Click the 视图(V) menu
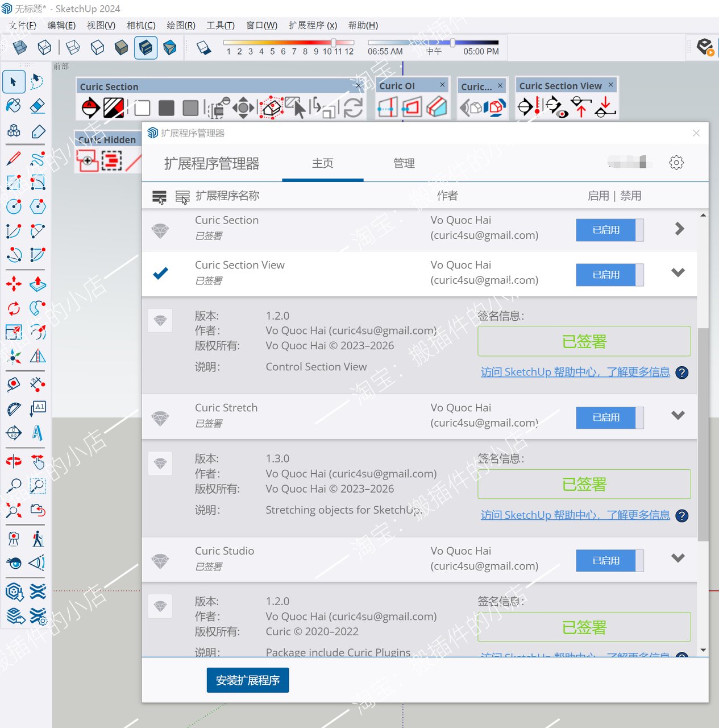 [101, 25]
